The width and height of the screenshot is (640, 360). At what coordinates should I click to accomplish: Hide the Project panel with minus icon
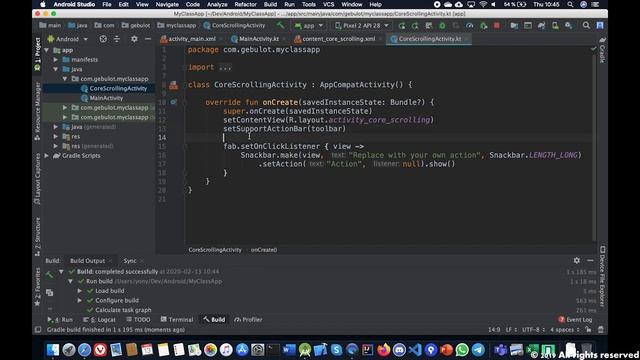click(148, 39)
